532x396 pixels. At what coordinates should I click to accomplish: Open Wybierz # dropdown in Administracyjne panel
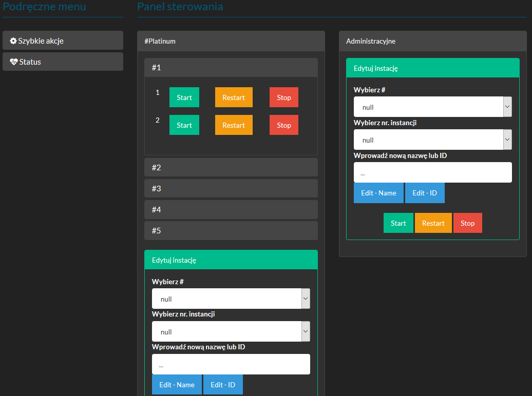(x=432, y=107)
